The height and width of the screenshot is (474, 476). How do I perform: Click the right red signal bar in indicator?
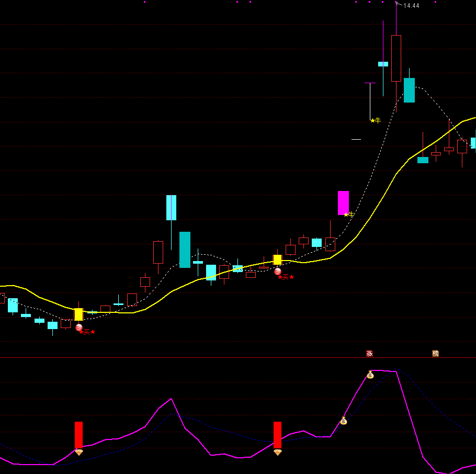tap(277, 435)
